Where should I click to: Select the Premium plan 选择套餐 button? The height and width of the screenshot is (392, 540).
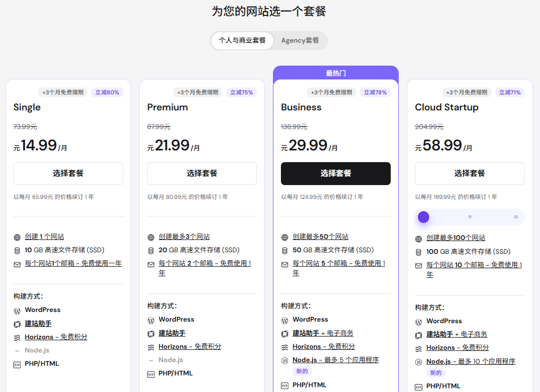(x=202, y=173)
